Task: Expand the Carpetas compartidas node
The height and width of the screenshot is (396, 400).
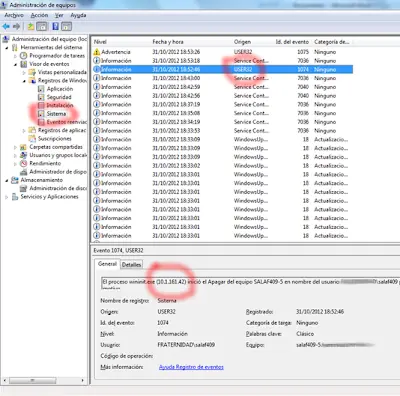Action: (15, 147)
